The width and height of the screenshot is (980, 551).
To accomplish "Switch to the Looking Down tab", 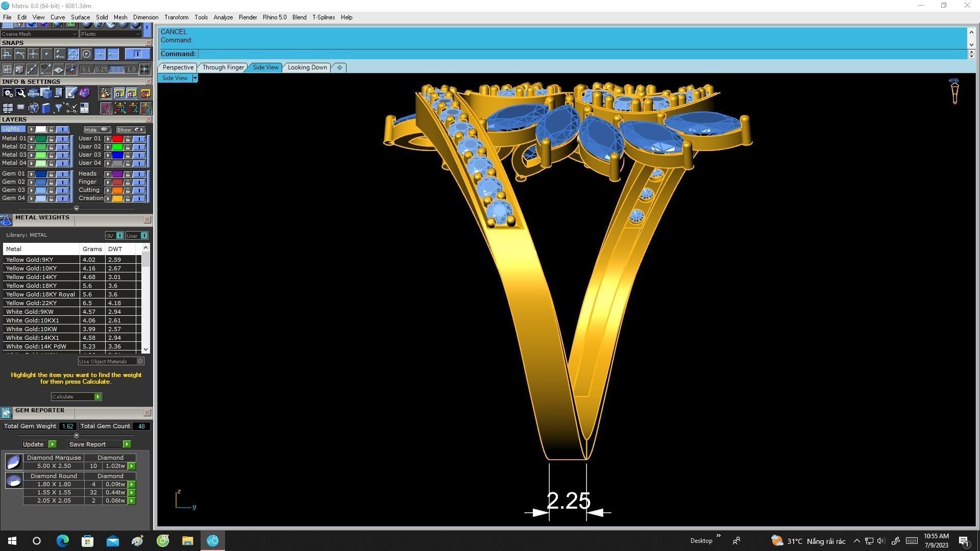I will point(307,67).
